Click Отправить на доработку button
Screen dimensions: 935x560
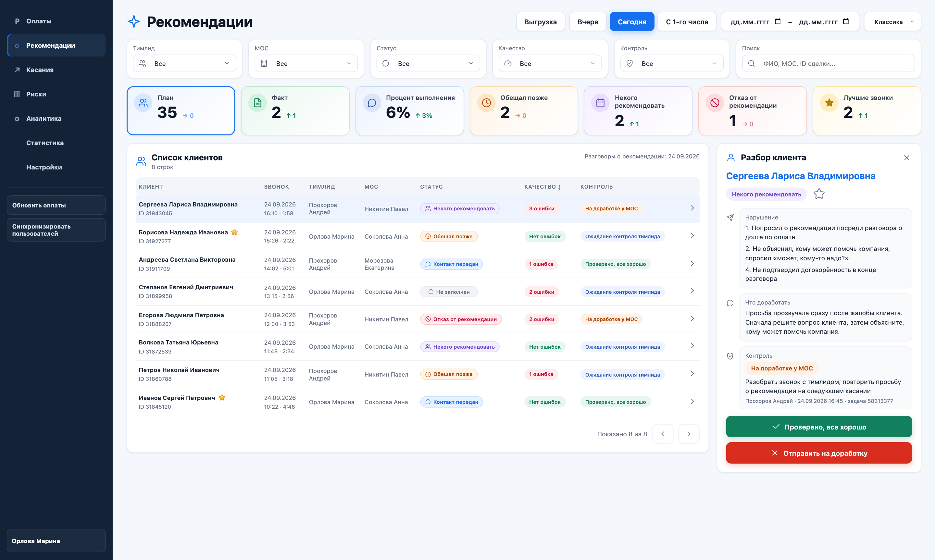point(819,453)
